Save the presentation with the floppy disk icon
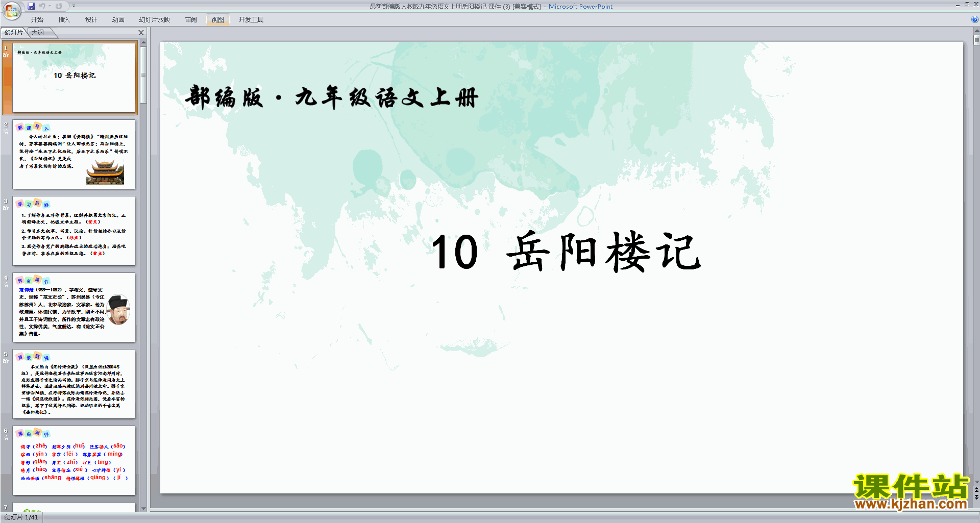 click(31, 6)
